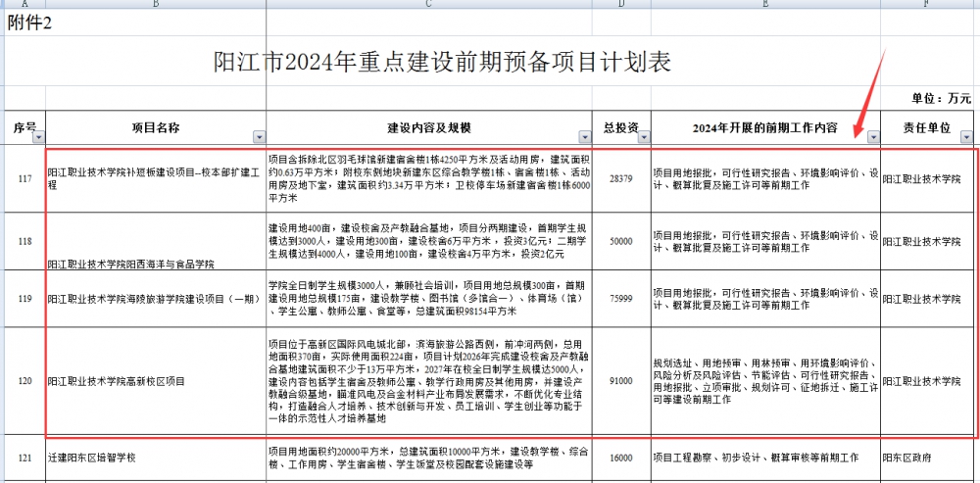Select the title 阳江市2024年重点建设前期预备项目计划表

click(x=442, y=62)
